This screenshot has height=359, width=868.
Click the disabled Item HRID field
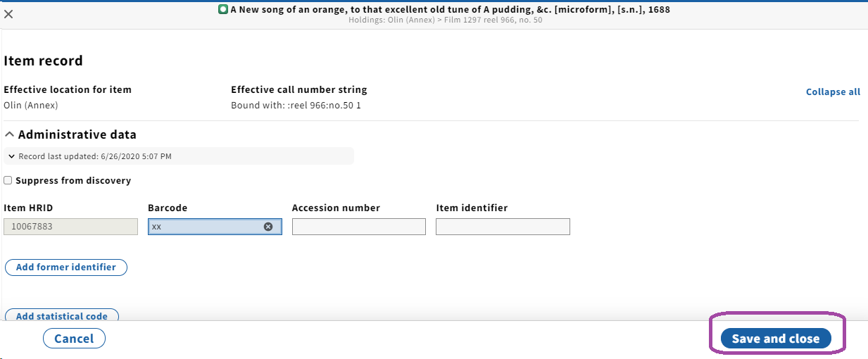tap(70, 227)
